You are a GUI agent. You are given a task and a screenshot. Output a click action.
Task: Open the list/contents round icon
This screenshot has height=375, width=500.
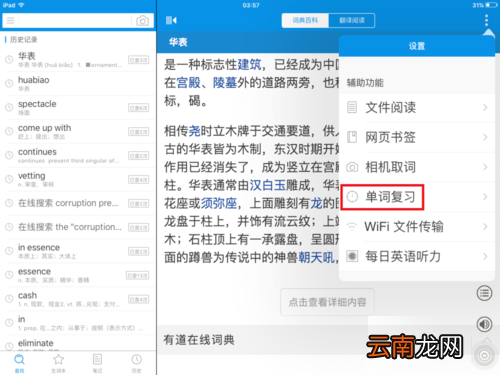point(484,293)
